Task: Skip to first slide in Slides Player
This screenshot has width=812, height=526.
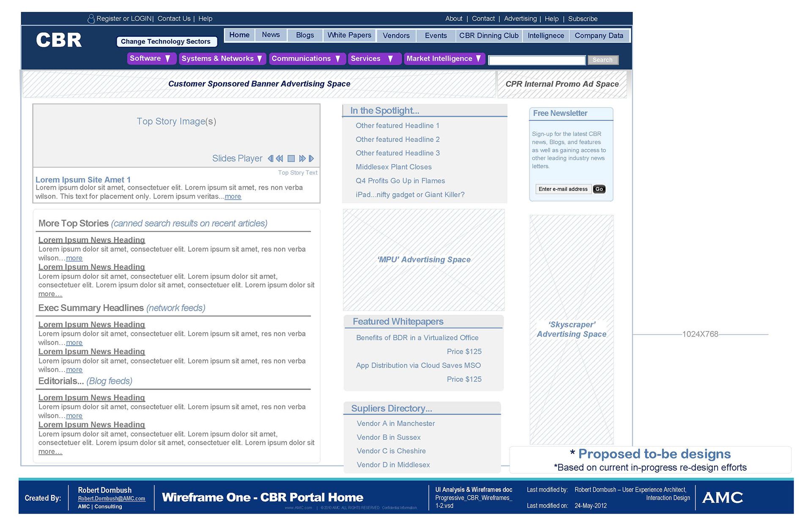Action: click(270, 159)
